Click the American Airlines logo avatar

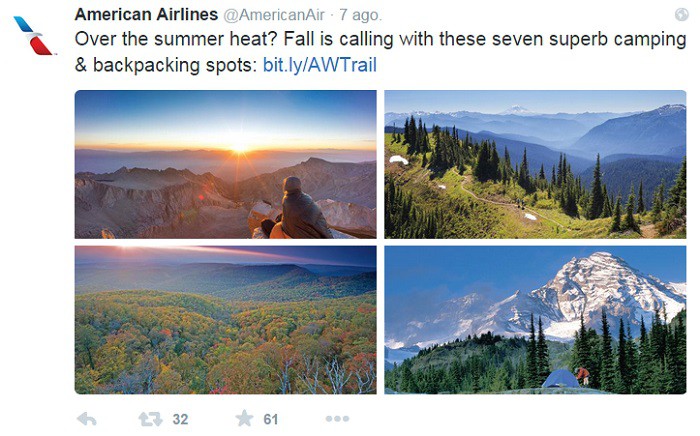point(34,35)
